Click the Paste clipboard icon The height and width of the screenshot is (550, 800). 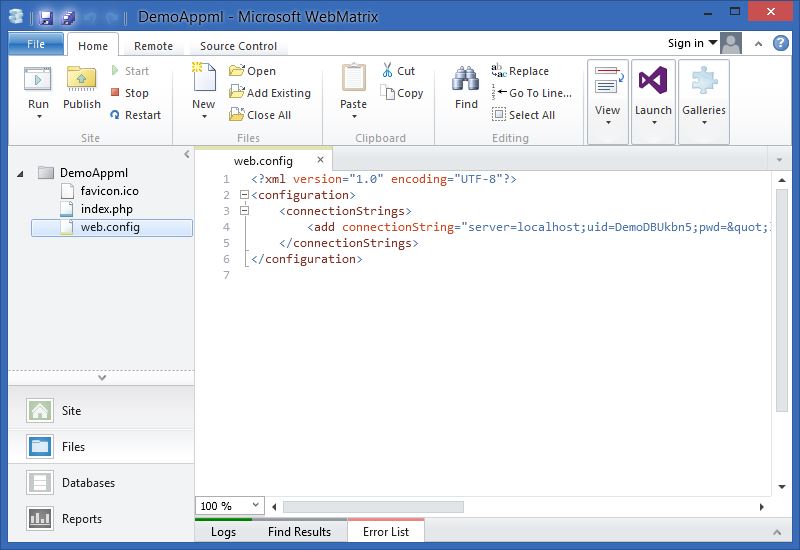click(354, 78)
